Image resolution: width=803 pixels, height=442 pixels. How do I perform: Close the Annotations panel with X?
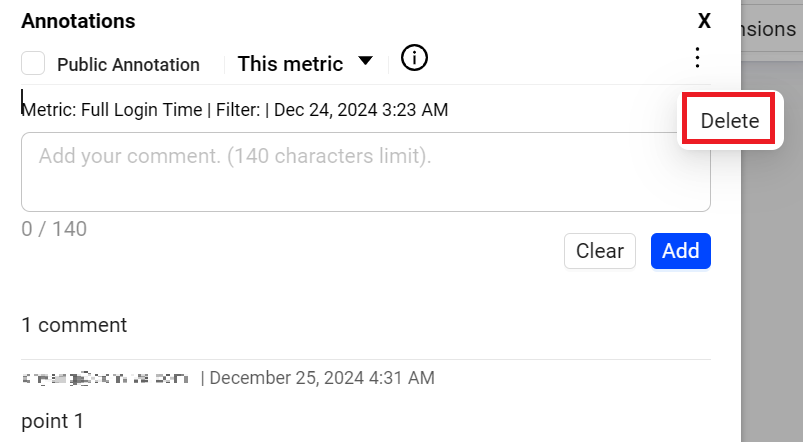click(x=704, y=21)
